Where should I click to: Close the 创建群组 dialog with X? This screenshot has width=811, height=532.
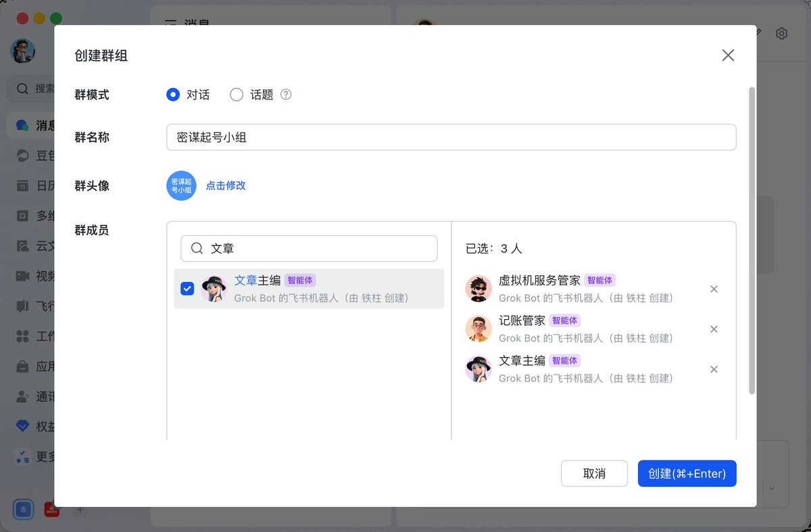(x=728, y=55)
